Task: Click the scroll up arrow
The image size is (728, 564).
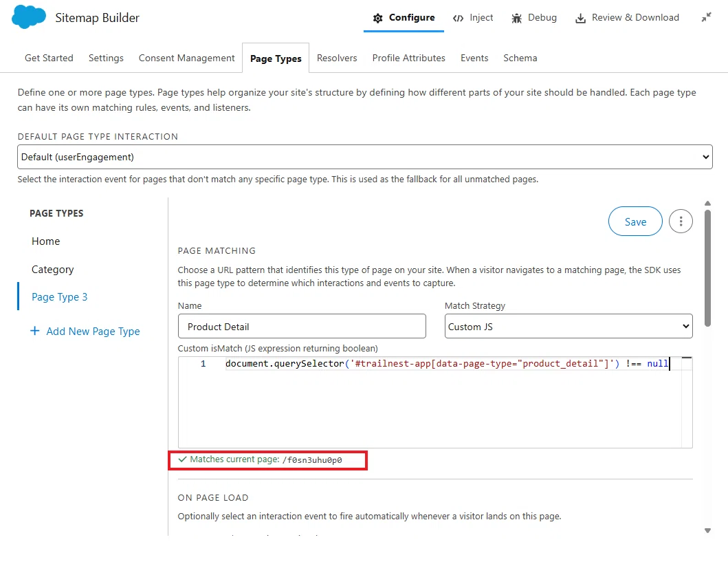Action: point(707,204)
